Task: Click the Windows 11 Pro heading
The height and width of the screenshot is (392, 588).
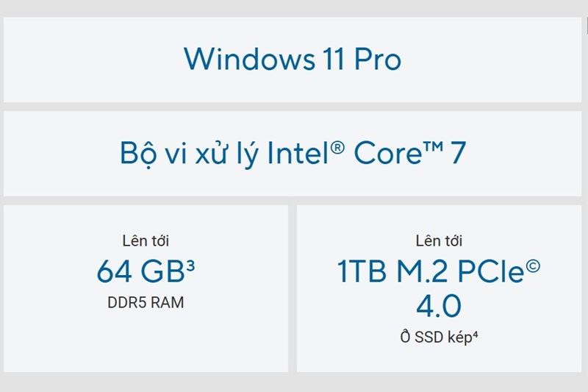Action: (293, 59)
